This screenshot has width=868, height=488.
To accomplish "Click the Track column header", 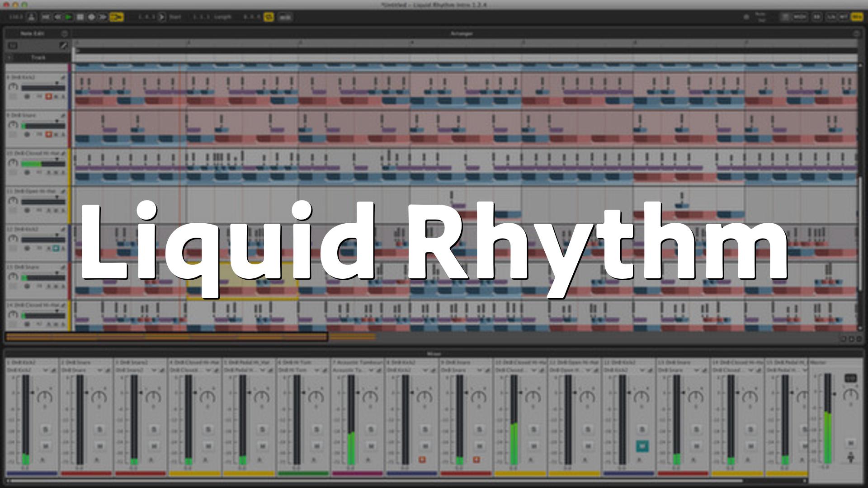I will 38,58.
